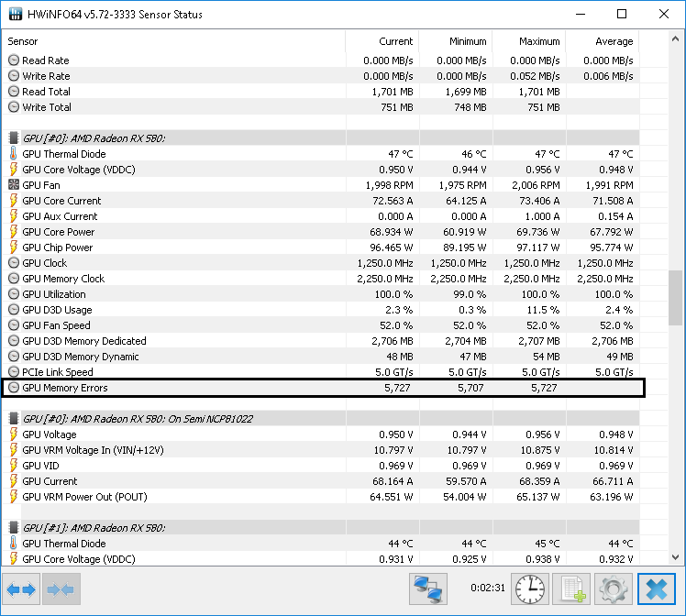The image size is (686, 616).
Task: Open sensor settings gear icon
Action: tap(612, 588)
